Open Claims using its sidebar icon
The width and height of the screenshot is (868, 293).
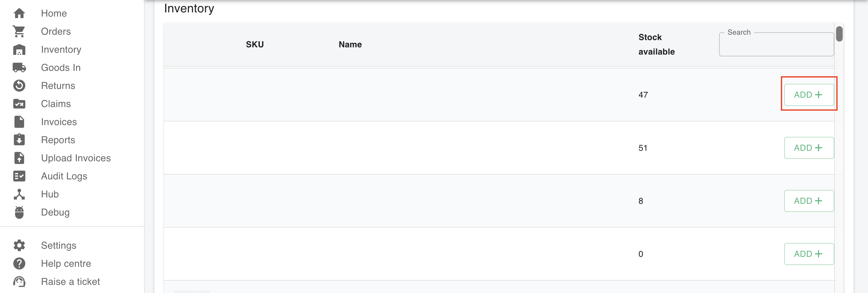coord(19,104)
